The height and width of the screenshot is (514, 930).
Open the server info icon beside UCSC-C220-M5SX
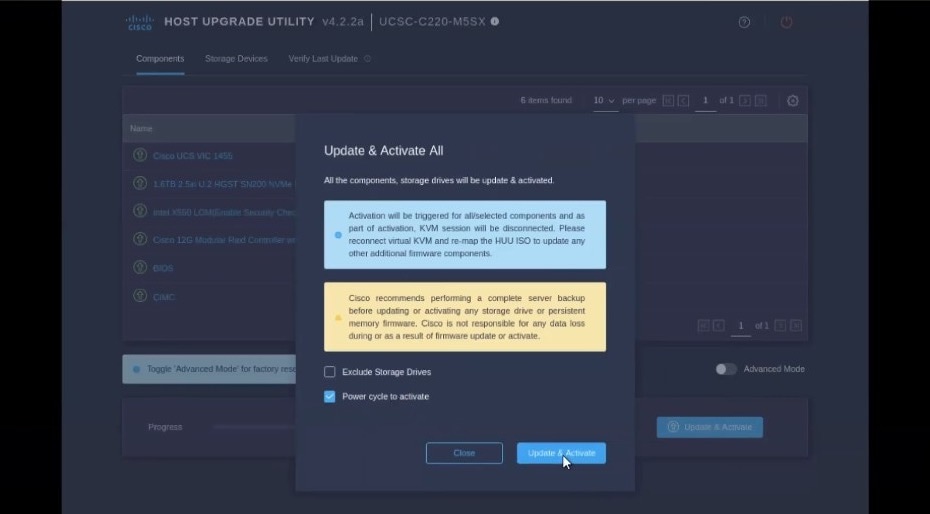495,21
